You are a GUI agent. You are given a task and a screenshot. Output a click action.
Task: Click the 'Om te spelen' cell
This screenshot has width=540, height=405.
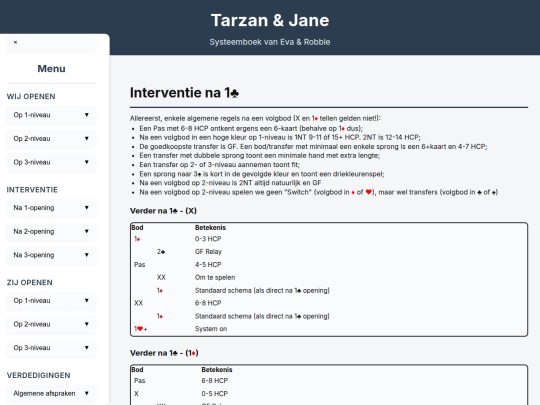(215, 277)
